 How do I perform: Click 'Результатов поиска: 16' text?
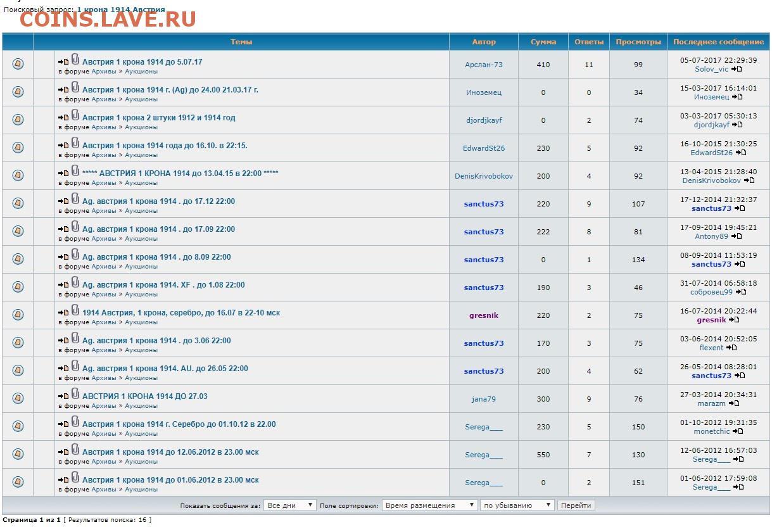pyautogui.click(x=108, y=520)
